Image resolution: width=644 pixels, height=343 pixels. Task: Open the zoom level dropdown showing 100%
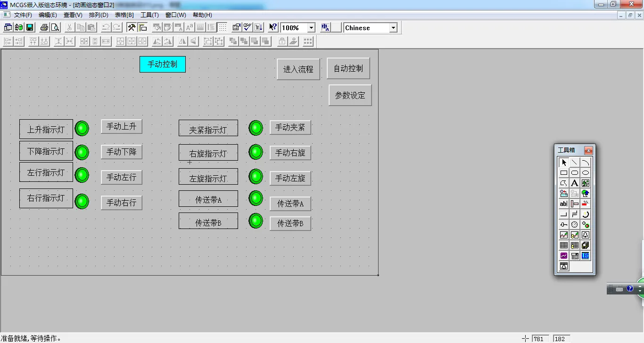pyautogui.click(x=310, y=27)
